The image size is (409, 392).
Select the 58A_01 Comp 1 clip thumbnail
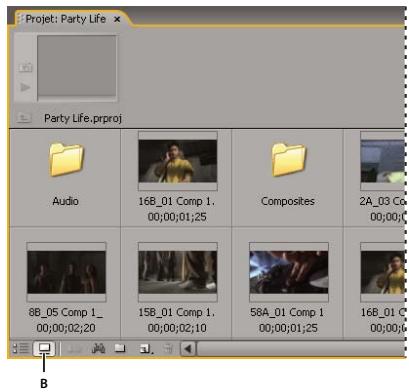pyautogui.click(x=289, y=272)
